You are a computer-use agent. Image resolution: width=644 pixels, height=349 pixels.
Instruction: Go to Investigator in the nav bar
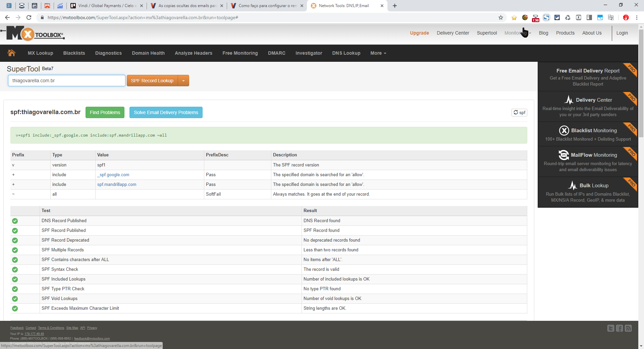(x=309, y=53)
